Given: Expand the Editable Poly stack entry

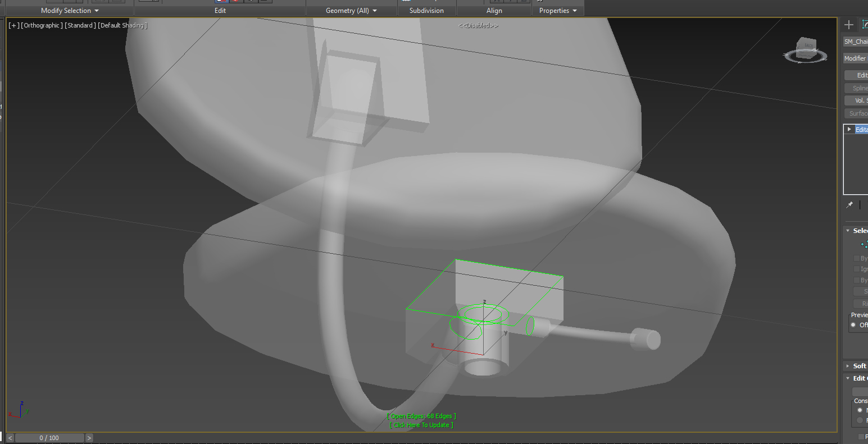Looking at the screenshot, I should tap(849, 129).
